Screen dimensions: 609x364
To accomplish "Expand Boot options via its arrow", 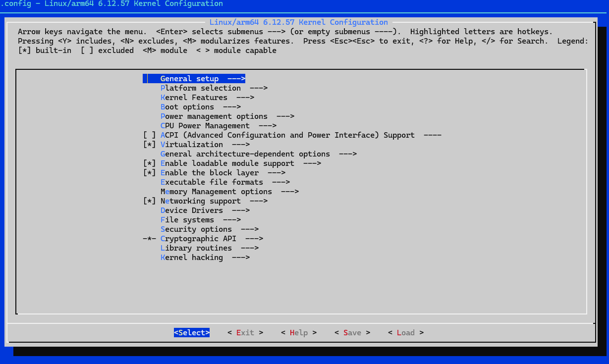I will (x=232, y=107).
